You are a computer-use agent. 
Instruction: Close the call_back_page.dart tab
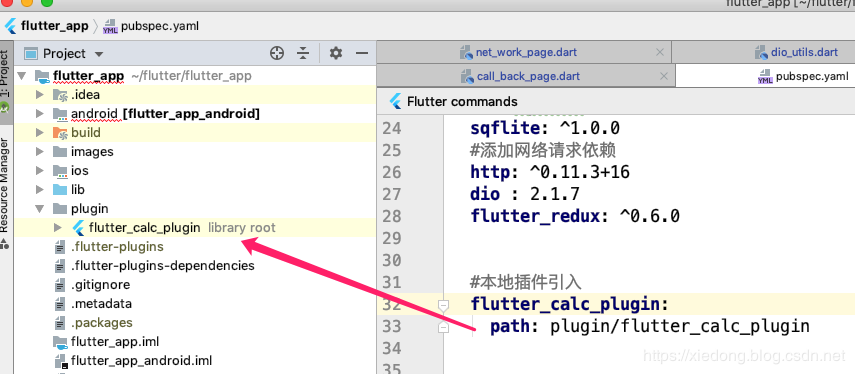(664, 76)
